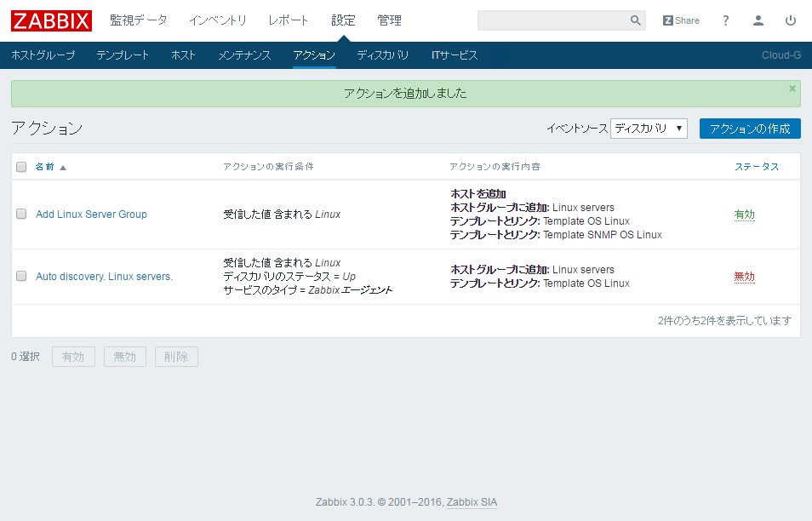
Task: Open the user profile icon
Action: [x=758, y=20]
